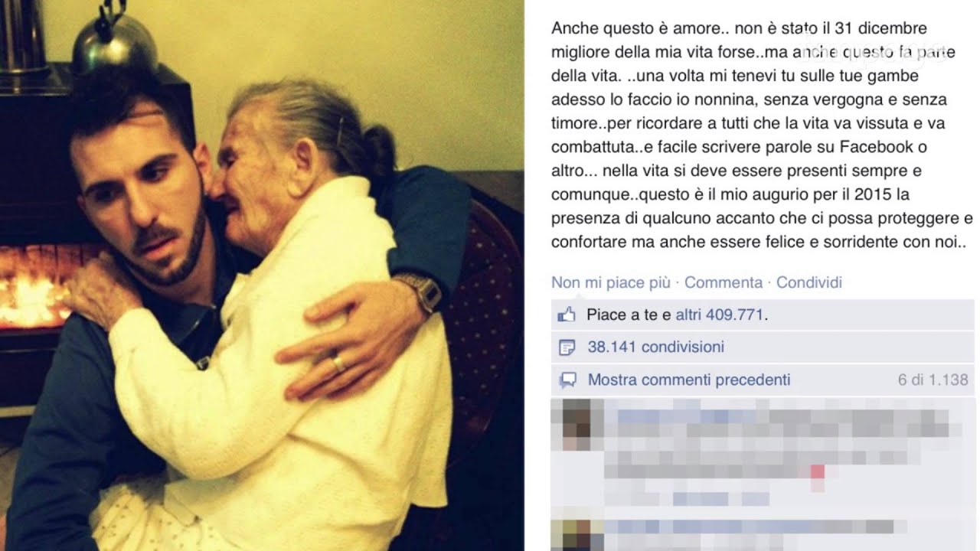Viewport: 980px width, 551px height.
Task: Click the Piace a te e text
Action: click(x=629, y=315)
